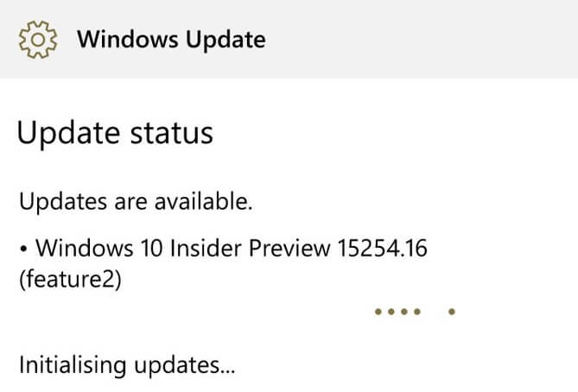Click the Windows 10 Insider Preview update entry
The image size is (578, 392).
(223, 263)
